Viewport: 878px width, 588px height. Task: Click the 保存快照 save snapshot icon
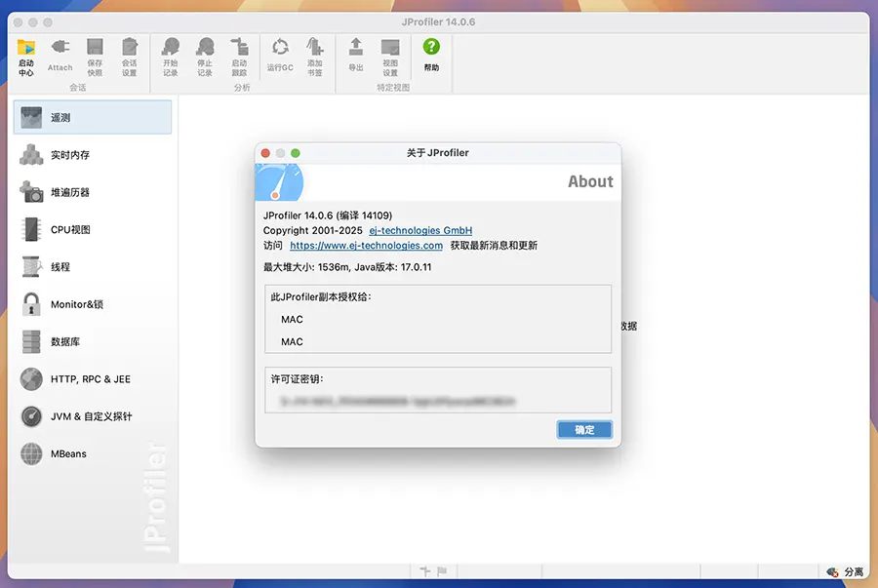coord(95,49)
